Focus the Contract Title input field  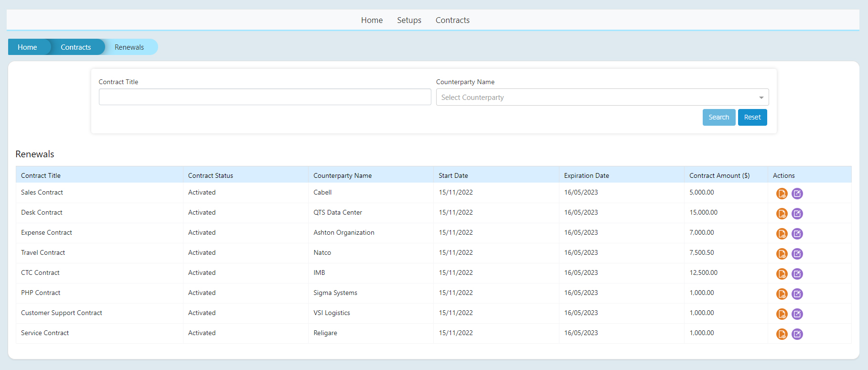(x=265, y=97)
